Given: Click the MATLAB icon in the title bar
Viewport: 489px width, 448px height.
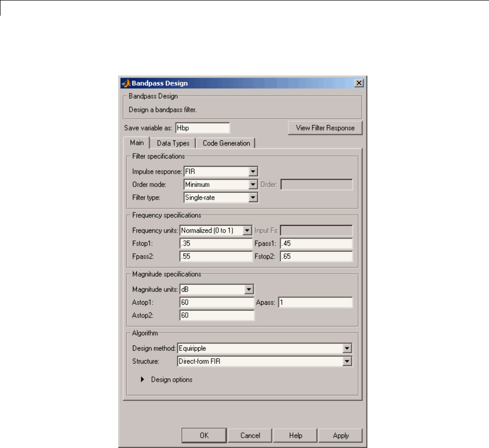Looking at the screenshot, I should point(126,83).
